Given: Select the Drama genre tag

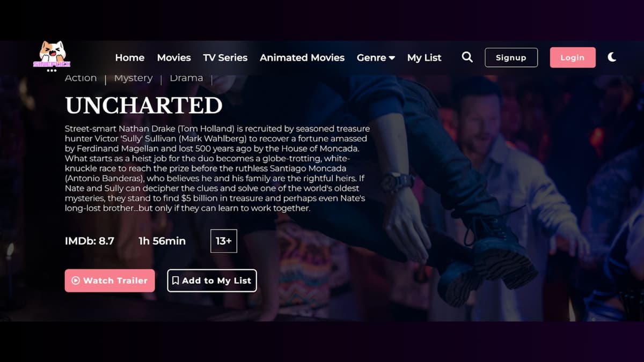Looking at the screenshot, I should pyautogui.click(x=186, y=78).
